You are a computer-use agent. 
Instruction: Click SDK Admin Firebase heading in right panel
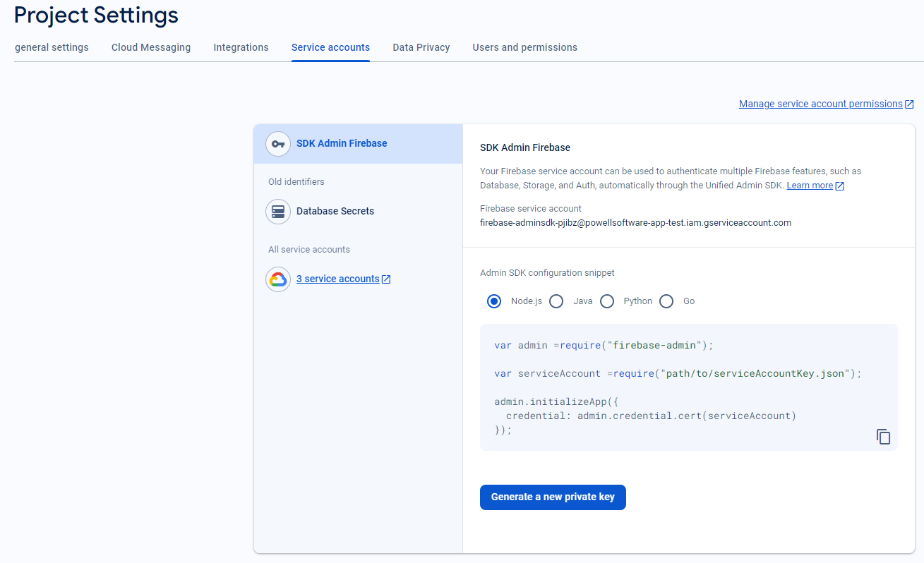point(525,147)
